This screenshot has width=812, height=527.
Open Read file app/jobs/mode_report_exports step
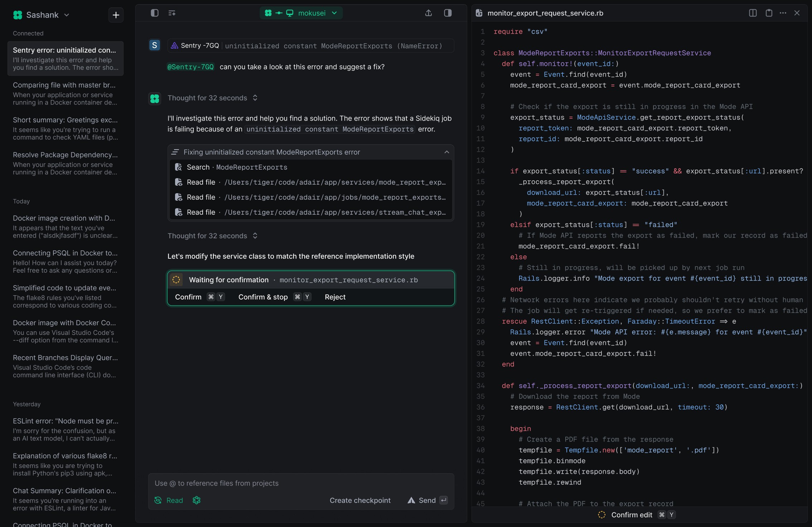point(311,197)
